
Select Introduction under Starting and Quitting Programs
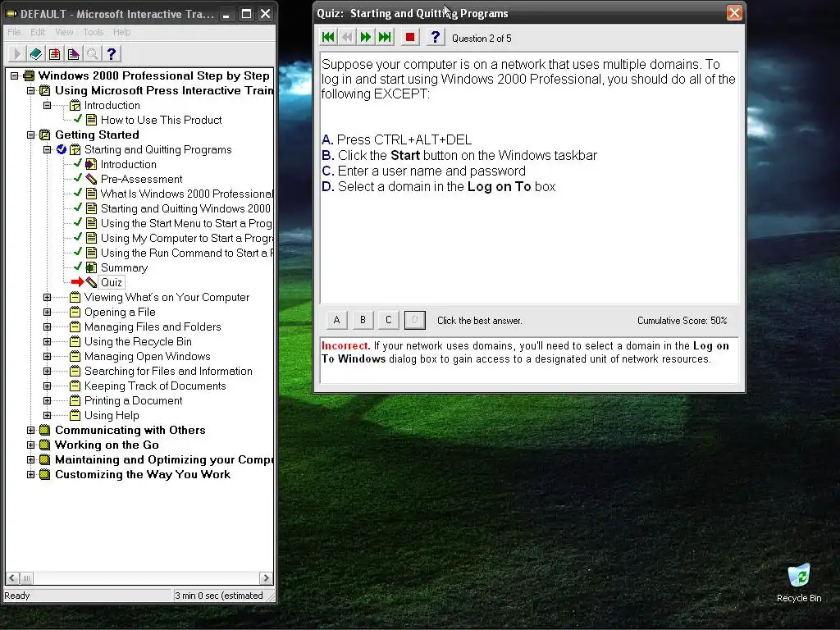point(129,164)
